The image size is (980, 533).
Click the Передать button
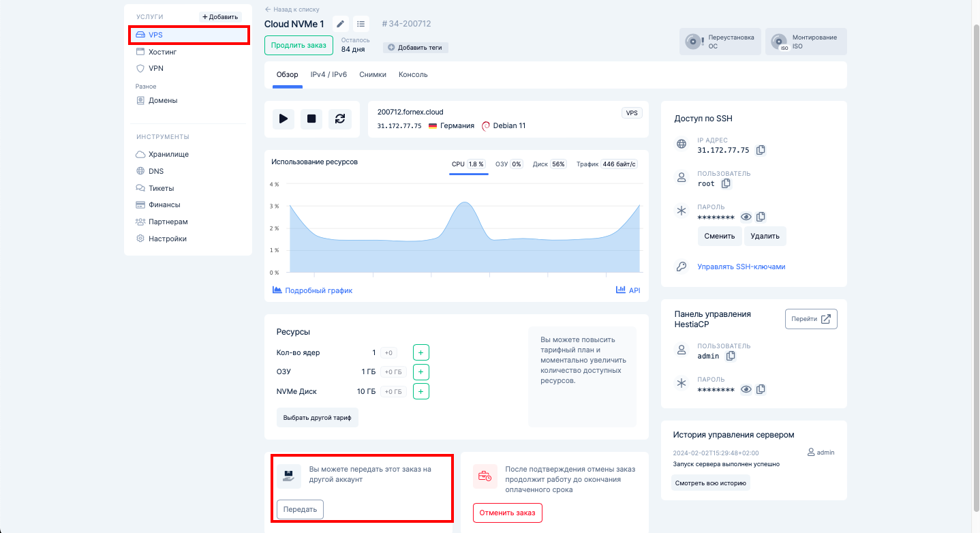pos(301,509)
